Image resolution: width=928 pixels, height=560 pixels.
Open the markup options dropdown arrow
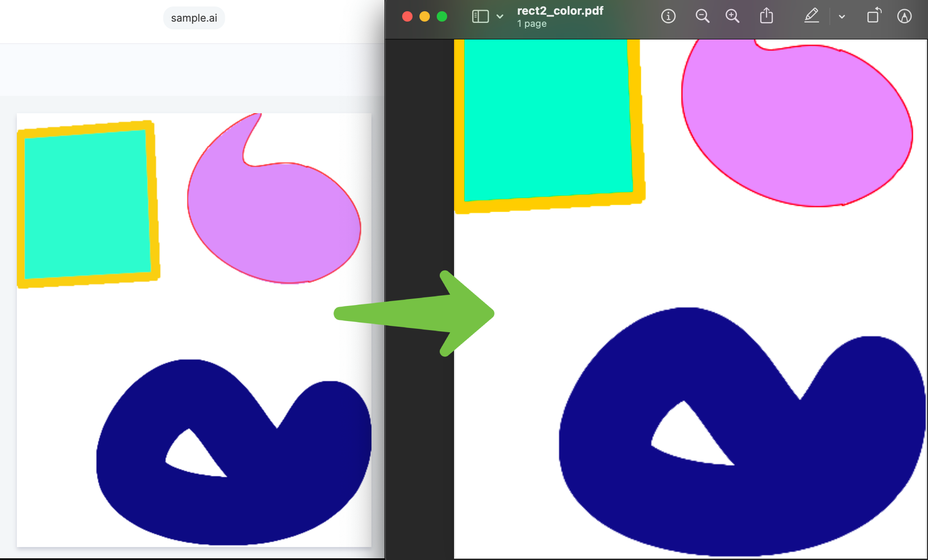pos(842,17)
